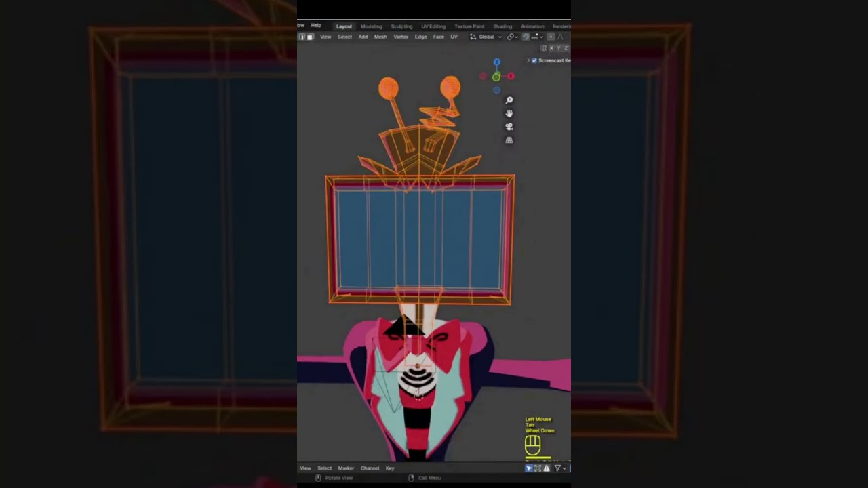Image resolution: width=868 pixels, height=488 pixels.
Task: Click the proportional falloff curve icon
Action: point(560,37)
